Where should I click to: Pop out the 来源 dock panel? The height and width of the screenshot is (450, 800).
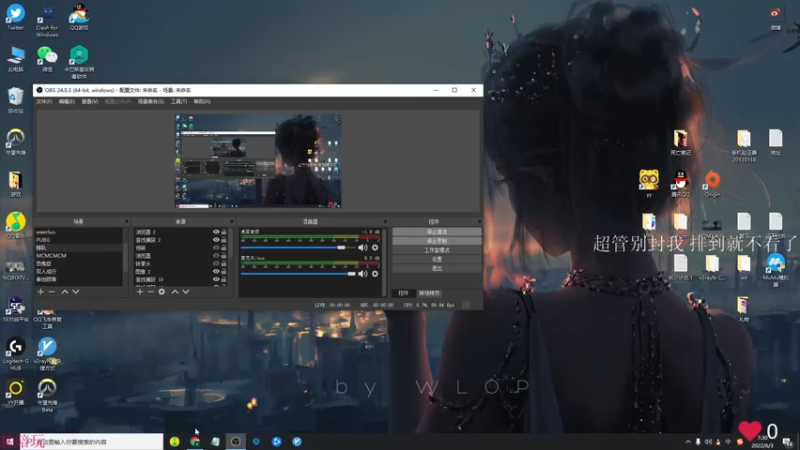(x=232, y=221)
